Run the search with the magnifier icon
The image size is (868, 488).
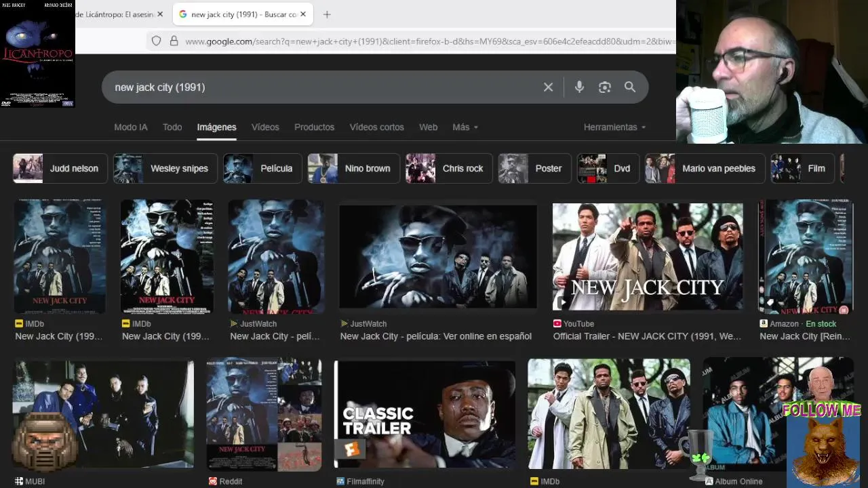coord(630,87)
